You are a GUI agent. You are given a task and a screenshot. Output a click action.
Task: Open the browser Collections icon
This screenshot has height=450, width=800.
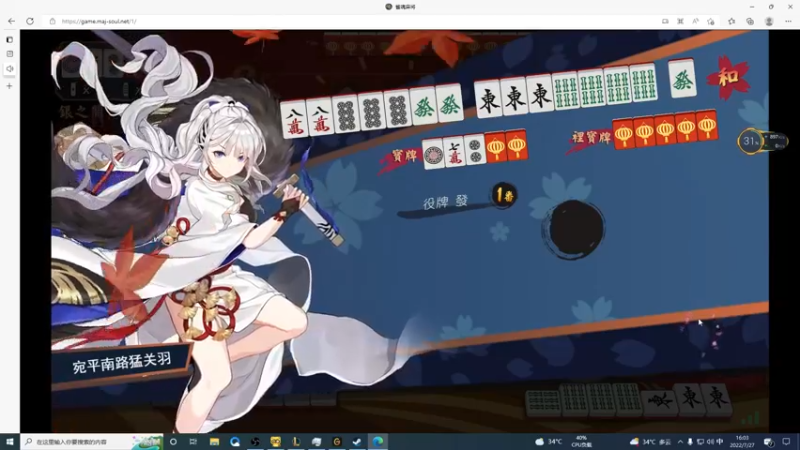pyautogui.click(x=750, y=21)
